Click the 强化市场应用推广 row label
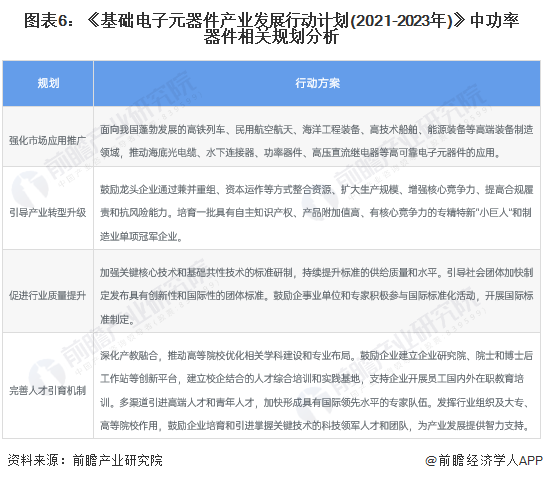Viewport: 543px width, 481px height. [47, 141]
